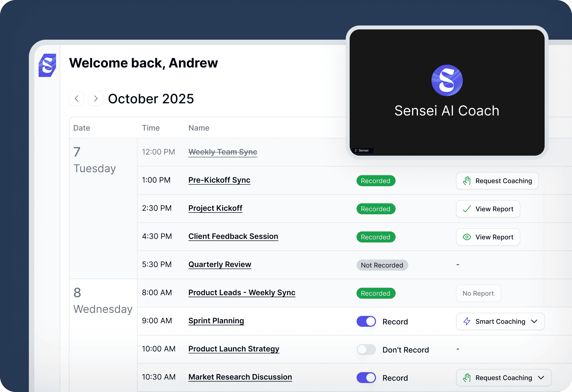
Task: Click the Sensei mic label in video
Action: 363,150
